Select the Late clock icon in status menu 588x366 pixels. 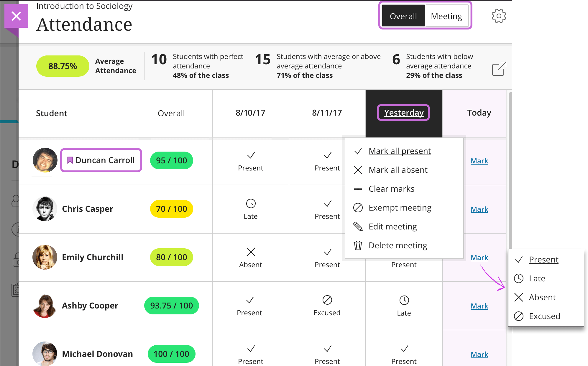(x=518, y=278)
